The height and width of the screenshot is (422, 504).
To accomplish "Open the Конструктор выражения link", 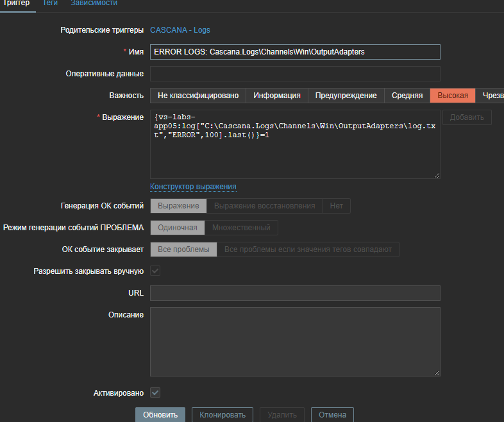I will coord(193,187).
